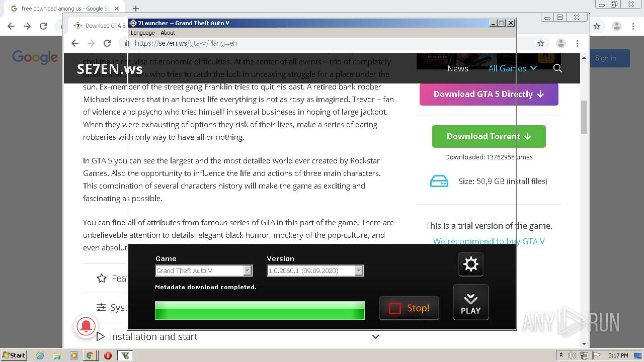Click the Google logo in background window
The width and height of the screenshot is (644, 362).
pyautogui.click(x=35, y=57)
